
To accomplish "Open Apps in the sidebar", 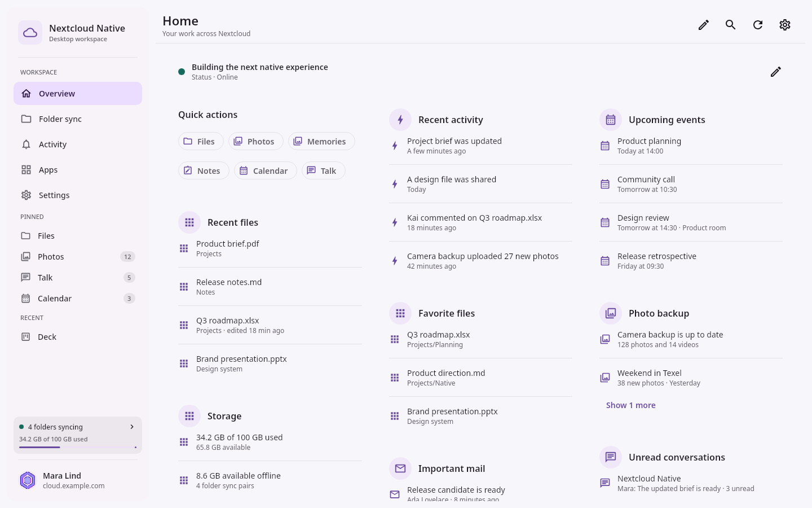I will coord(78,170).
